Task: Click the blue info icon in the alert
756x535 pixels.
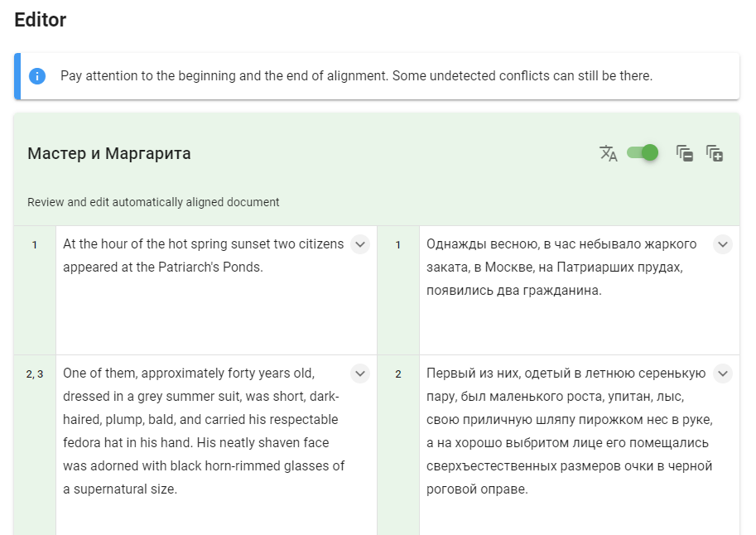Action: point(37,76)
